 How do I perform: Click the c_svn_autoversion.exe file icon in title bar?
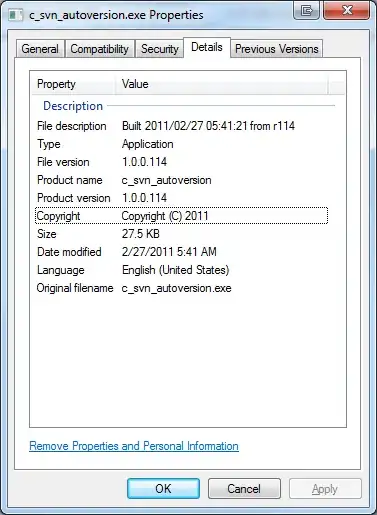pos(16,15)
